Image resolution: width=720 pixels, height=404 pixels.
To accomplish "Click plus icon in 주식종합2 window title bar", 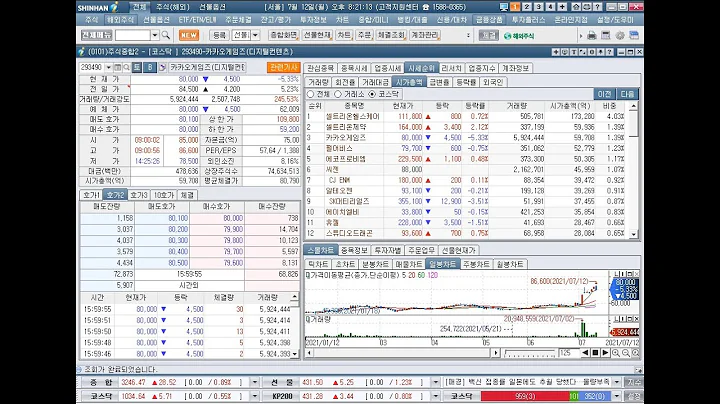I will click(556, 52).
